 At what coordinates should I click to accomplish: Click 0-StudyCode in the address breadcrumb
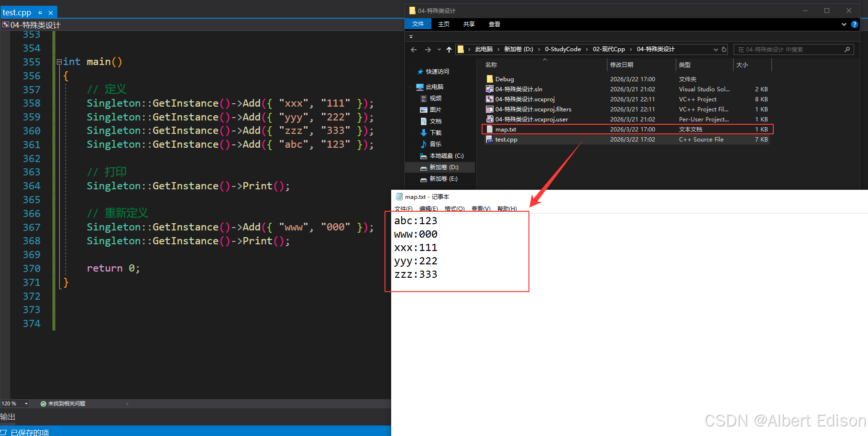coord(563,49)
